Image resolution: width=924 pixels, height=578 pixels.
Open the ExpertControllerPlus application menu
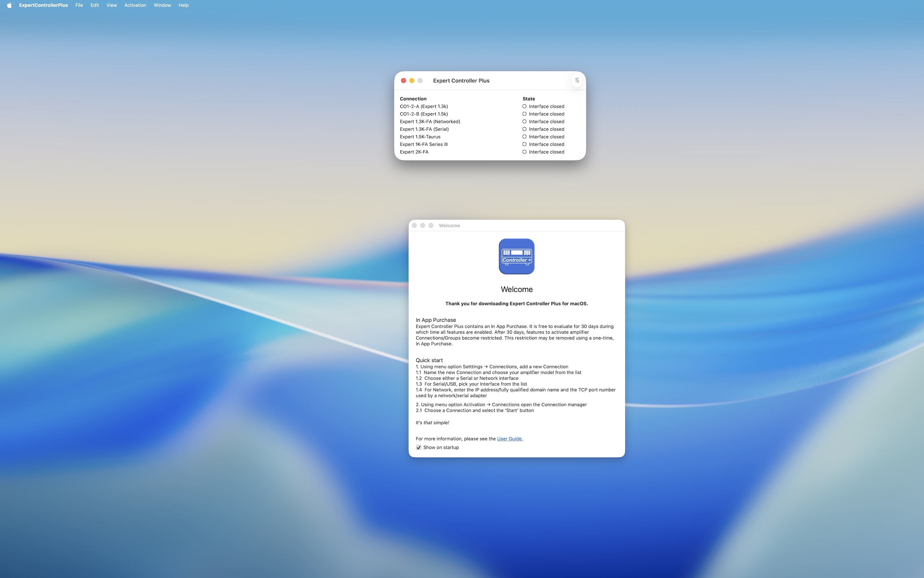tap(44, 5)
